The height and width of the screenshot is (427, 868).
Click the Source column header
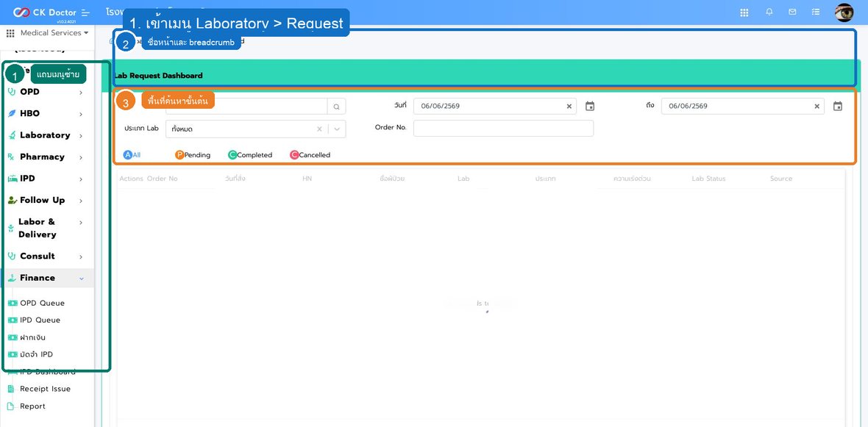click(x=781, y=179)
